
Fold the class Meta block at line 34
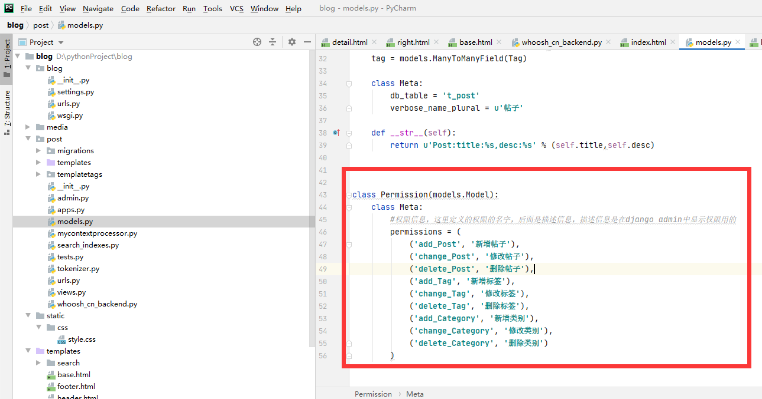[x=349, y=84]
